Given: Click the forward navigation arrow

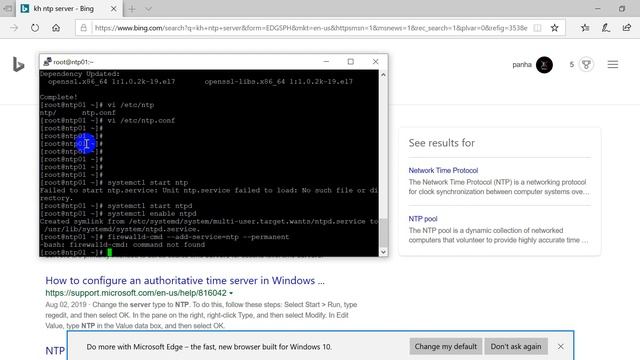Looking at the screenshot, I should tap(14, 28).
